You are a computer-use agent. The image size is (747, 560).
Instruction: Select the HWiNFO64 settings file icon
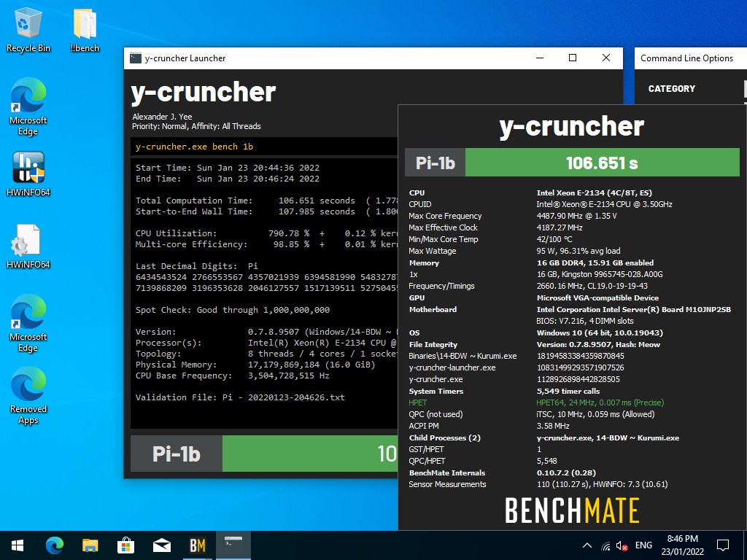click(x=28, y=246)
